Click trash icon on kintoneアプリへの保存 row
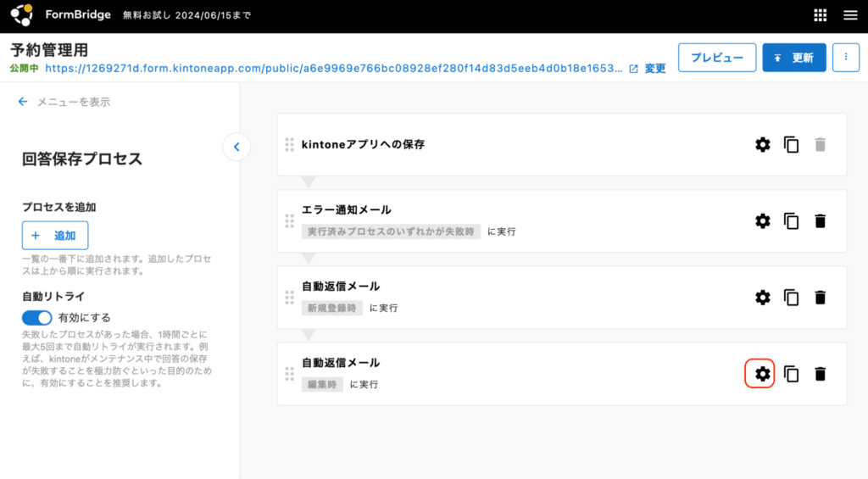The height and width of the screenshot is (479, 868). coord(821,144)
